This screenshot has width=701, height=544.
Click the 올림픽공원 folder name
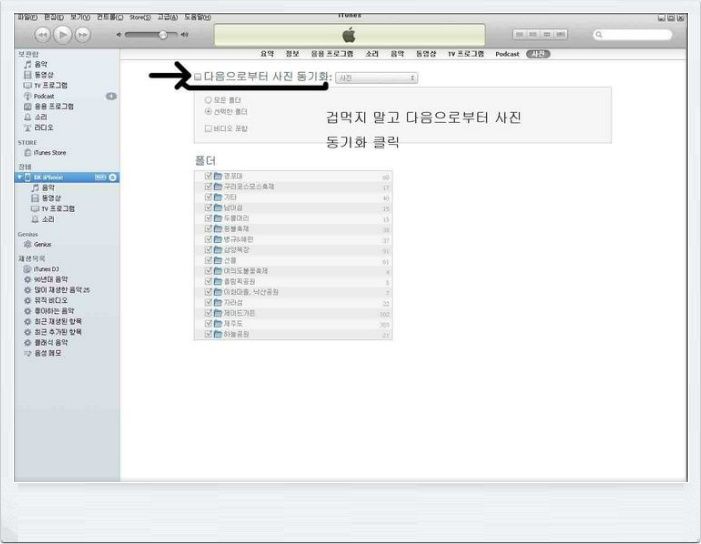click(x=239, y=282)
